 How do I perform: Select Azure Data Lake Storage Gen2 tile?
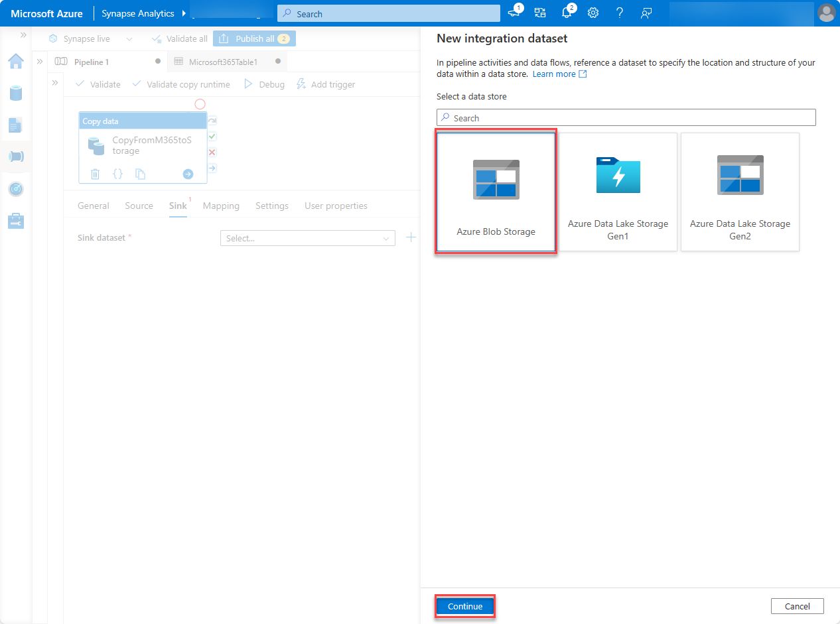(740, 192)
